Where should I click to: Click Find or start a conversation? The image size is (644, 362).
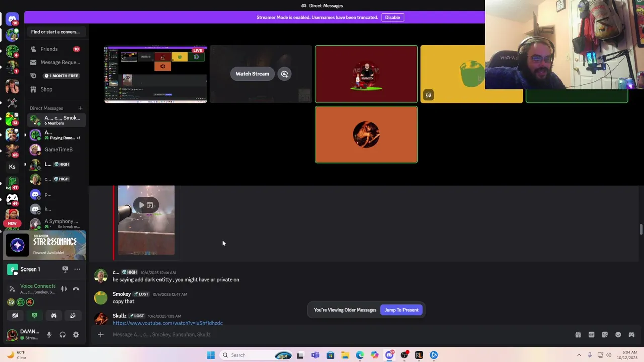[x=55, y=32]
